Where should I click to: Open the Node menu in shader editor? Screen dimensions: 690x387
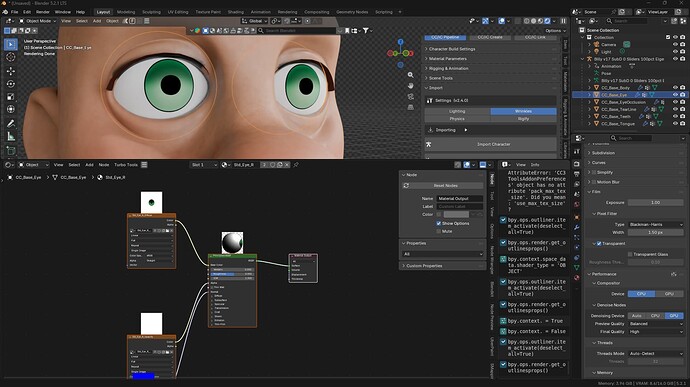(104, 165)
